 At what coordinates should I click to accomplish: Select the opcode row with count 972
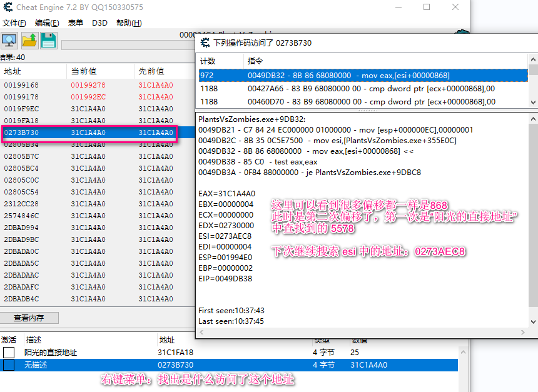click(x=363, y=76)
